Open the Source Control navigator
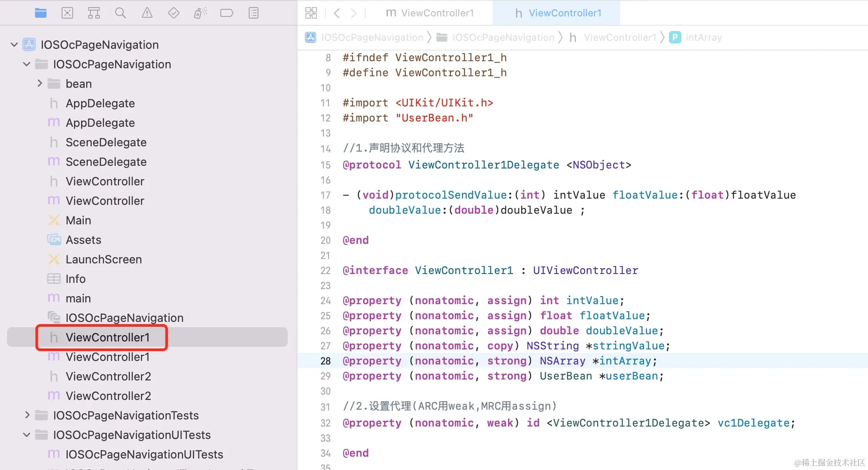 click(67, 13)
